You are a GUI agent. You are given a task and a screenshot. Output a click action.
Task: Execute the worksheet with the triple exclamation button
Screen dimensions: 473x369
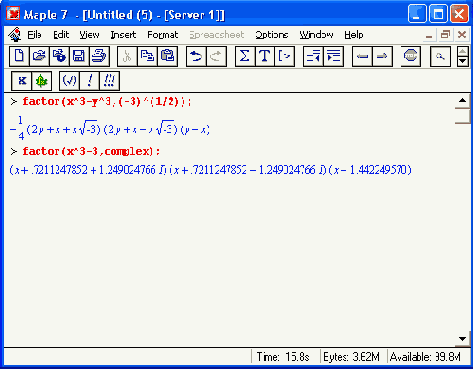tap(109, 81)
